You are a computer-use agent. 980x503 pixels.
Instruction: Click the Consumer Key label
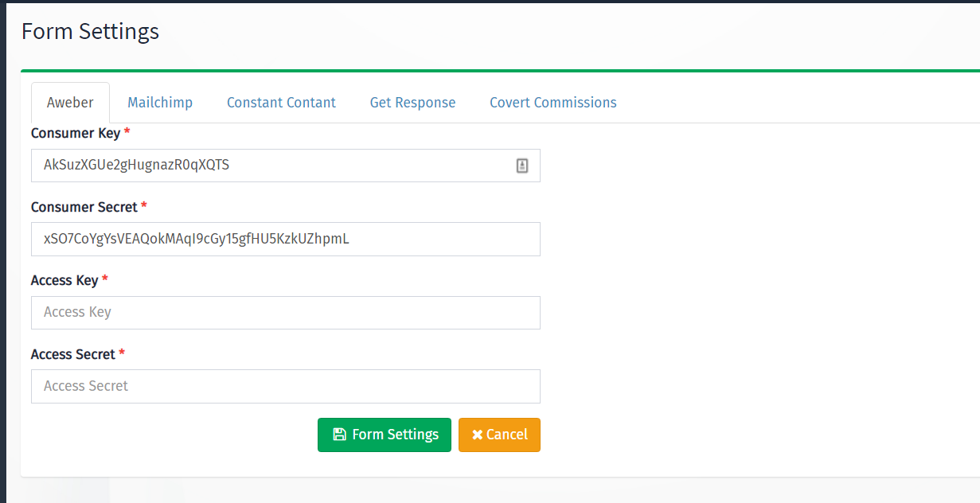tap(76, 133)
